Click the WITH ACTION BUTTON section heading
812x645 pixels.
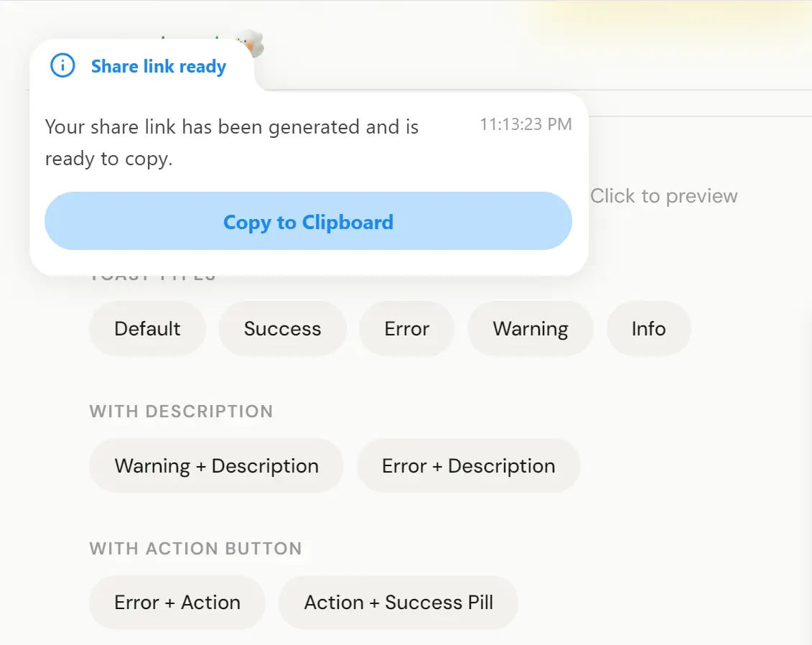[x=195, y=549]
